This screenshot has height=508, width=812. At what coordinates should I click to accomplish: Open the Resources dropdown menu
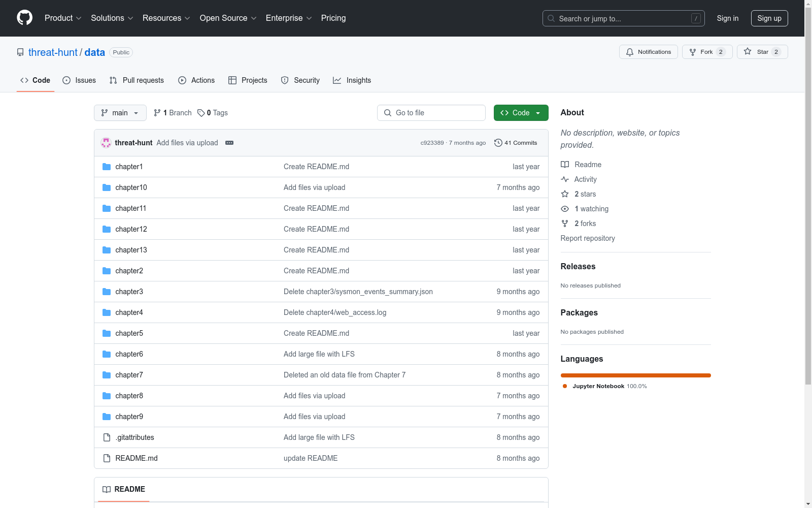coord(166,18)
